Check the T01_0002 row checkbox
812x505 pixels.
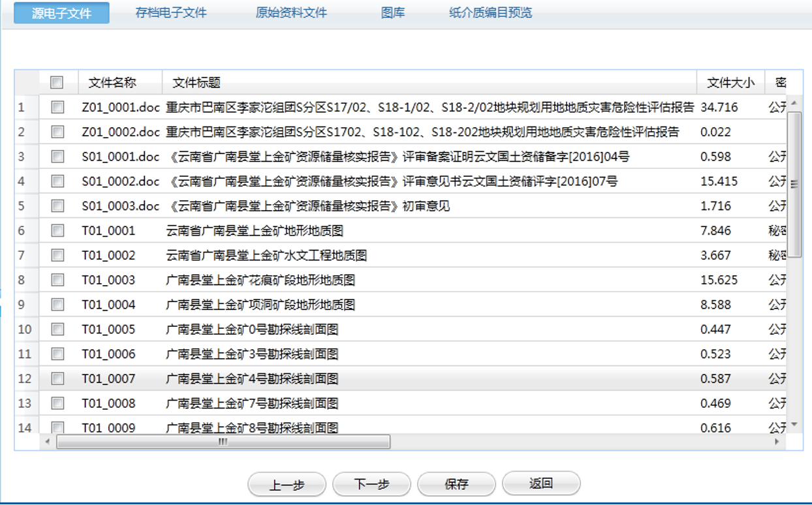pyautogui.click(x=57, y=255)
